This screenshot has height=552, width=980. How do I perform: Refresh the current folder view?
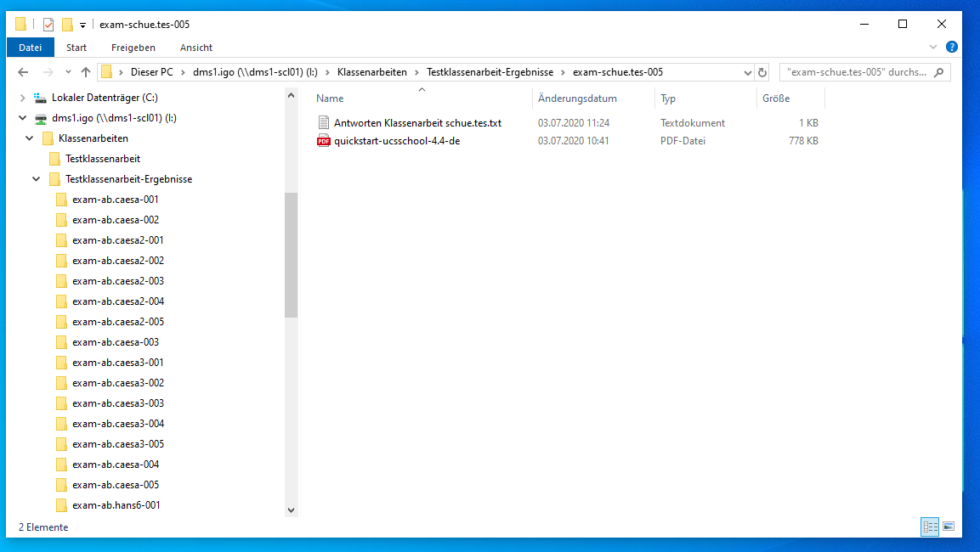click(762, 72)
